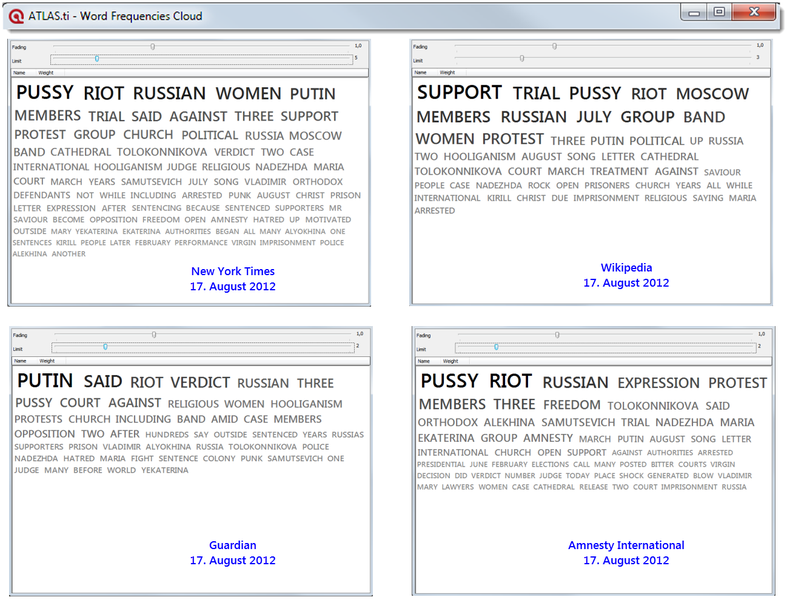Image resolution: width=787 pixels, height=600 pixels.
Task: Select AMNESTY in Amnesty International cloud
Action: point(548,438)
